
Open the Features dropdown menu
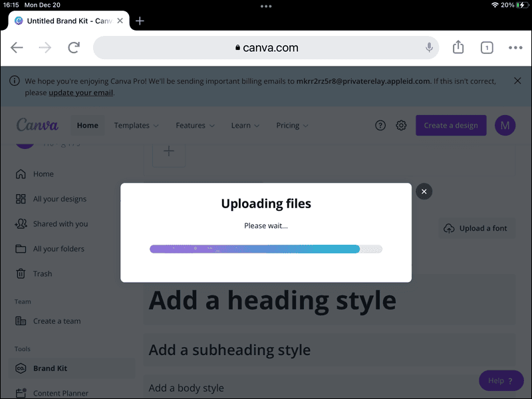coord(194,125)
